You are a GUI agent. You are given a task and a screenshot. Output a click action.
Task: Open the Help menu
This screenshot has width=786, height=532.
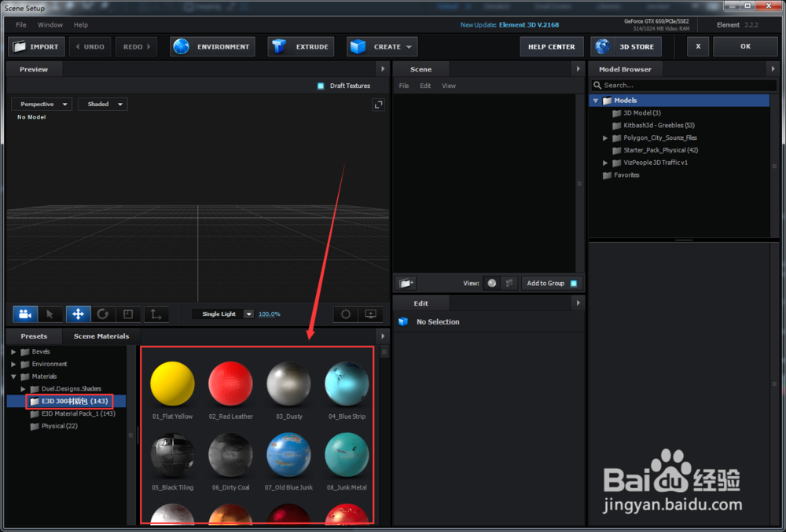81,24
